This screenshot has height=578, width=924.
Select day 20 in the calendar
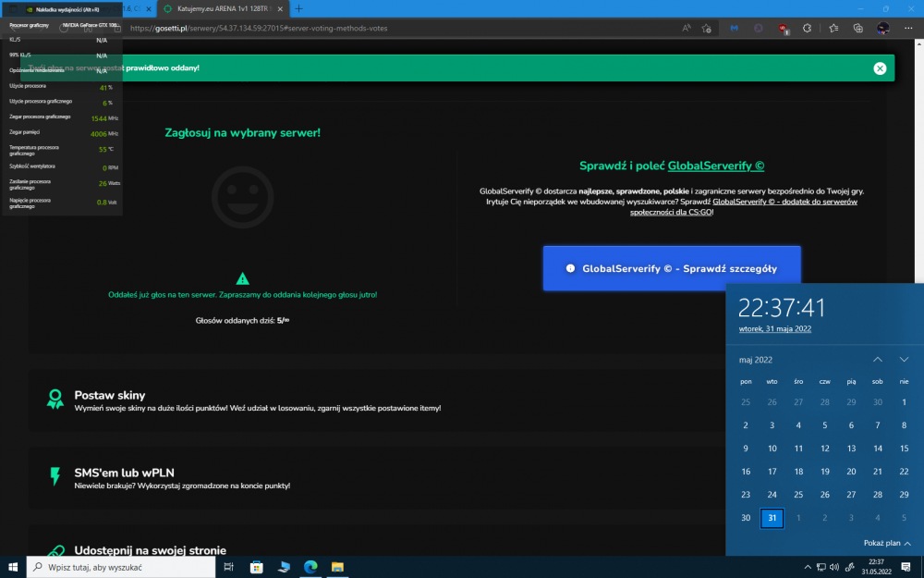click(851, 472)
